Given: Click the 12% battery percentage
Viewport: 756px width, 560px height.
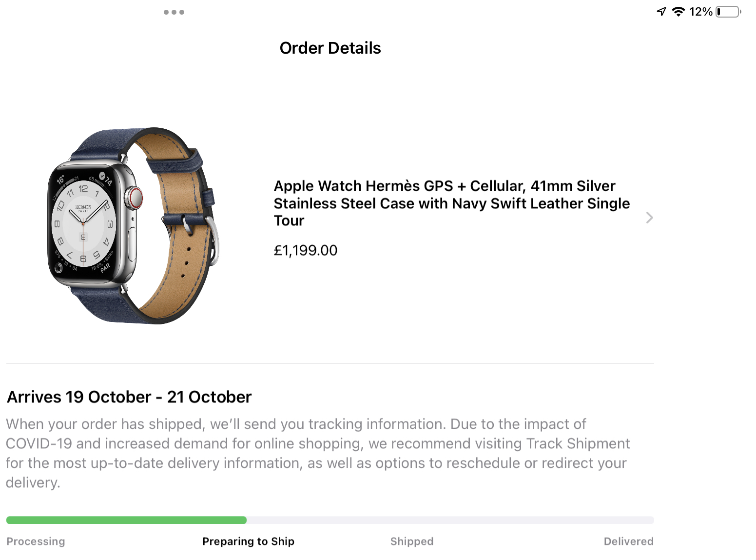Looking at the screenshot, I should click(x=700, y=11).
